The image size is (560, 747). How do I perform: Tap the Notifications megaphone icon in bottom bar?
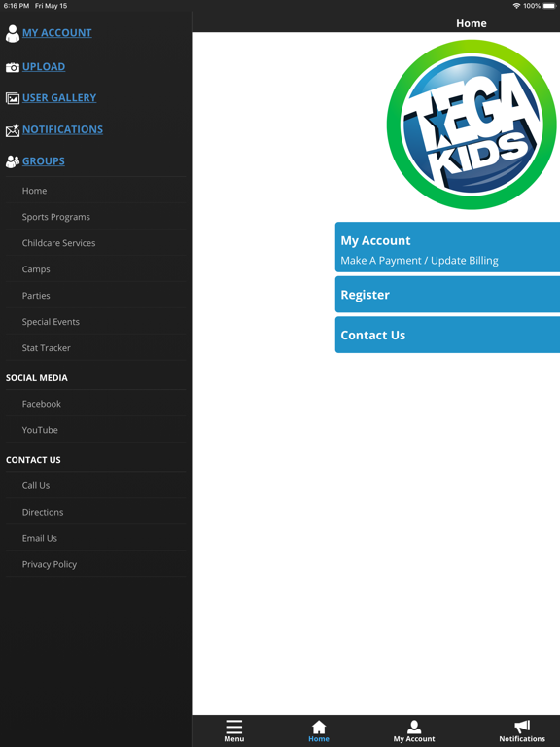[522, 727]
